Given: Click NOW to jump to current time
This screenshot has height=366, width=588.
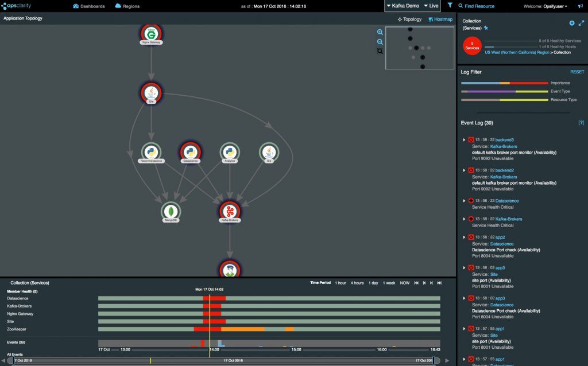Looking at the screenshot, I should click(405, 283).
